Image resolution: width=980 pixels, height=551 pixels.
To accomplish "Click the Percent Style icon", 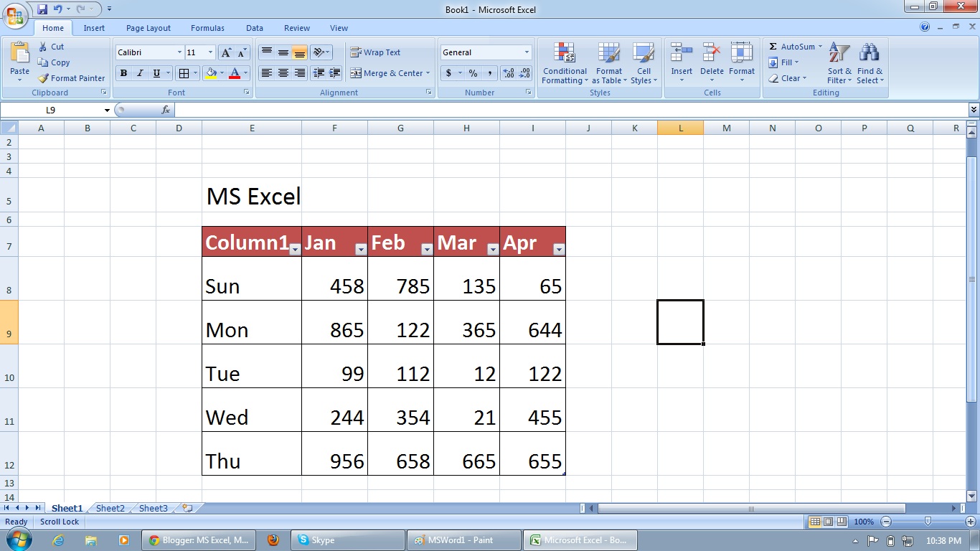I will point(473,73).
